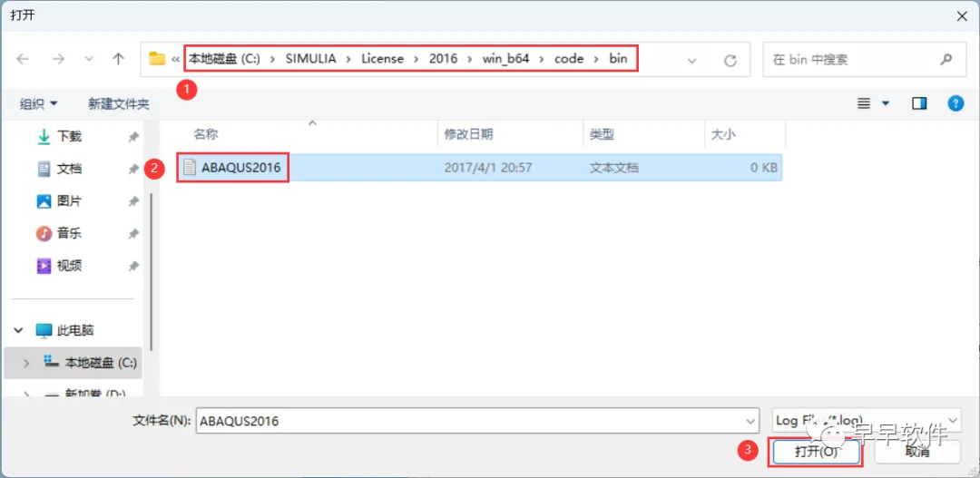Go back with the back arrow

pos(23,59)
